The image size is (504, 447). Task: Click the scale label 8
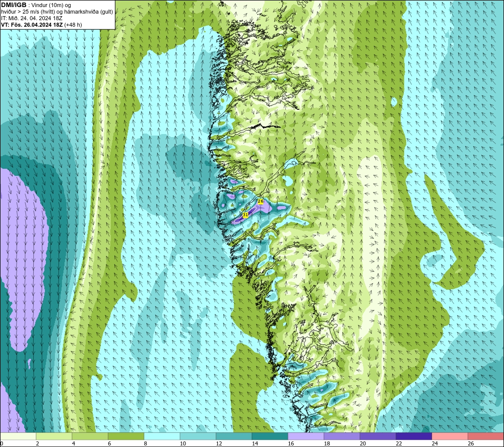[146, 443]
